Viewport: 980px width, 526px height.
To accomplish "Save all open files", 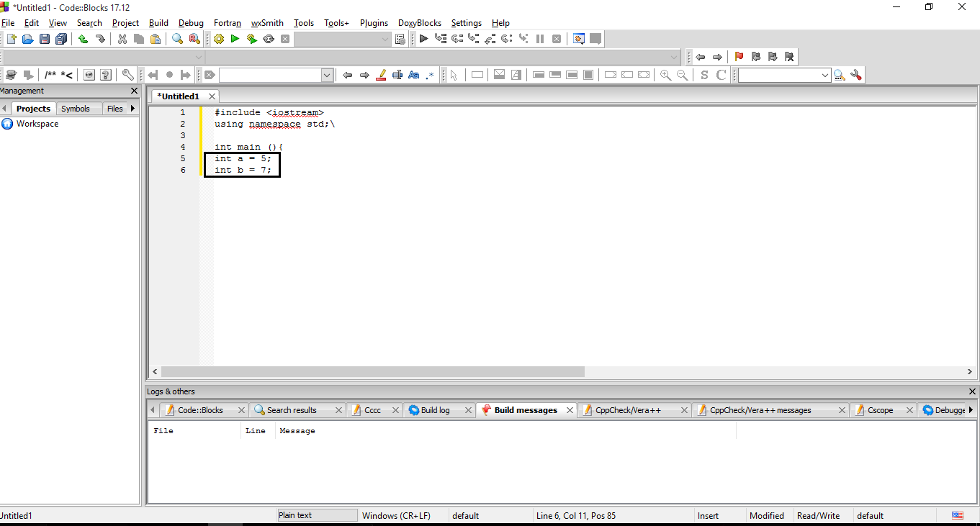I will pyautogui.click(x=60, y=38).
